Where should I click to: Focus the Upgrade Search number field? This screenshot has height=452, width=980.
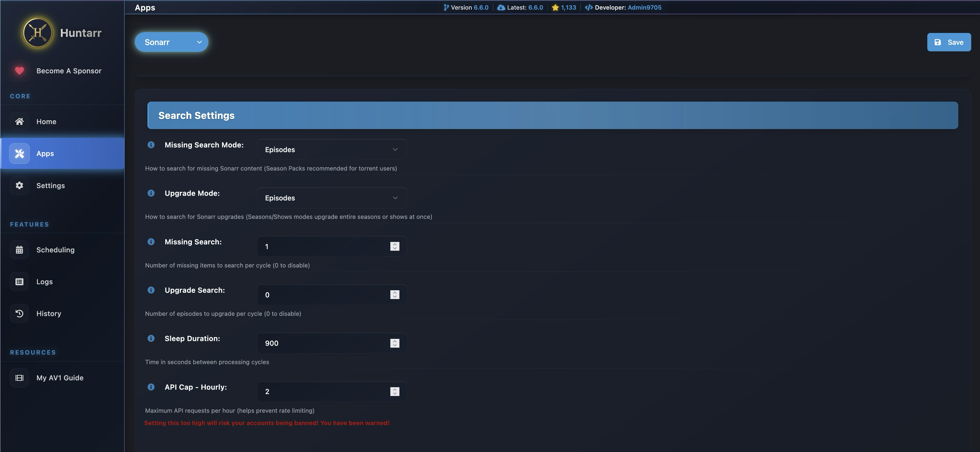(x=332, y=294)
